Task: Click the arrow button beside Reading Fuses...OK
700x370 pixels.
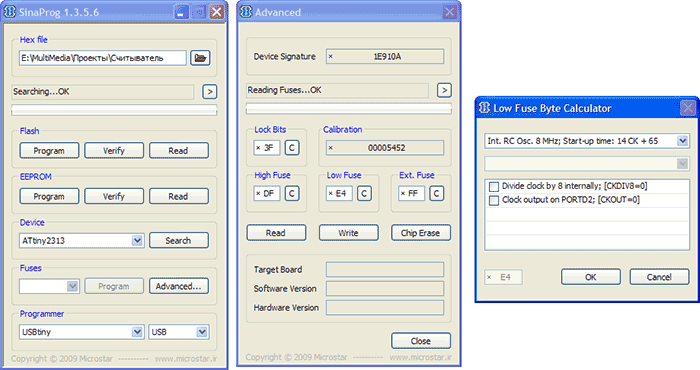Action: tap(444, 90)
